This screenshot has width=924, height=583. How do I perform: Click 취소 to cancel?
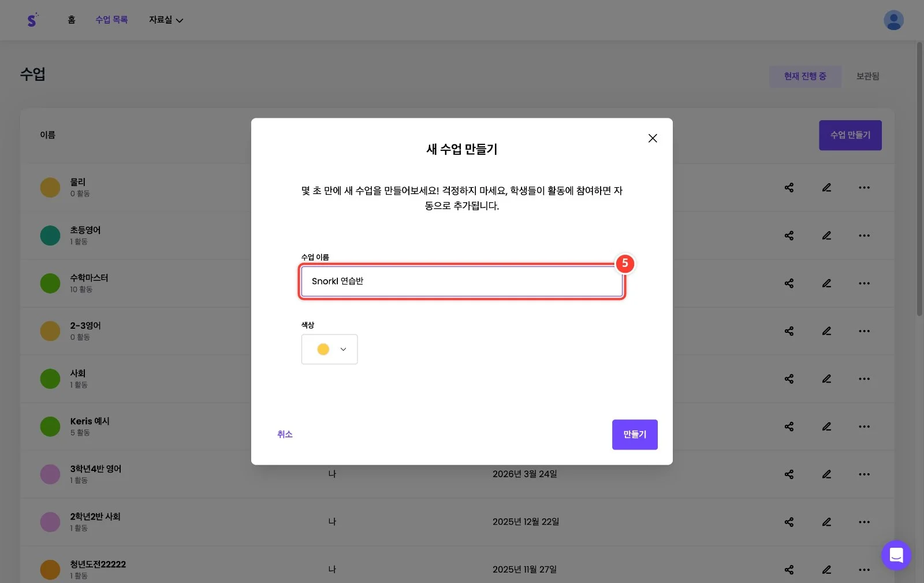[x=285, y=435]
